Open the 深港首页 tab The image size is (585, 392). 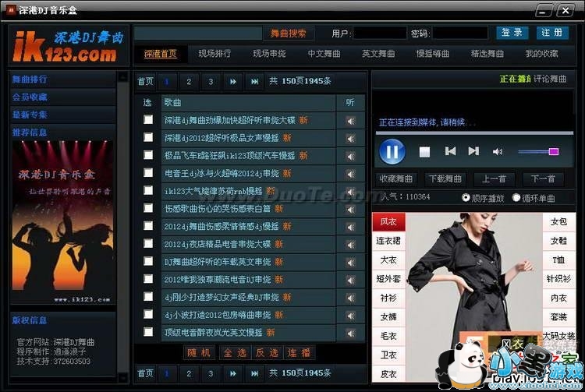coord(161,54)
